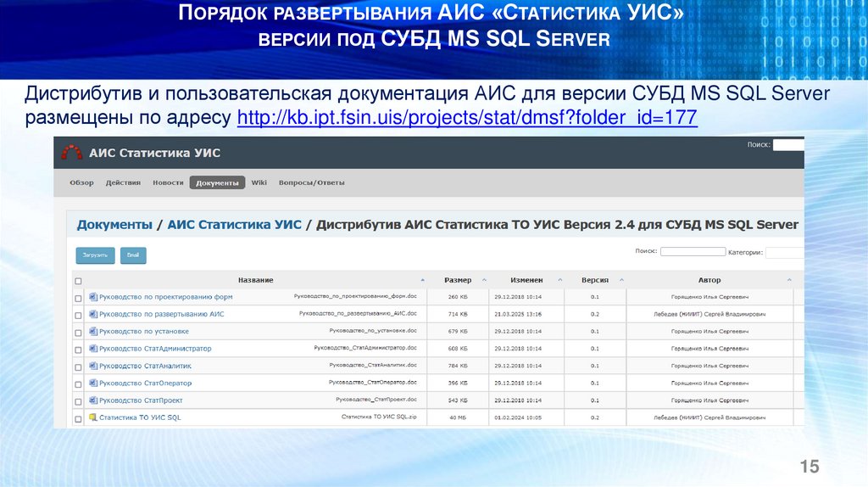Click the Автор column header
This screenshot has width=868, height=487.
[x=709, y=280]
